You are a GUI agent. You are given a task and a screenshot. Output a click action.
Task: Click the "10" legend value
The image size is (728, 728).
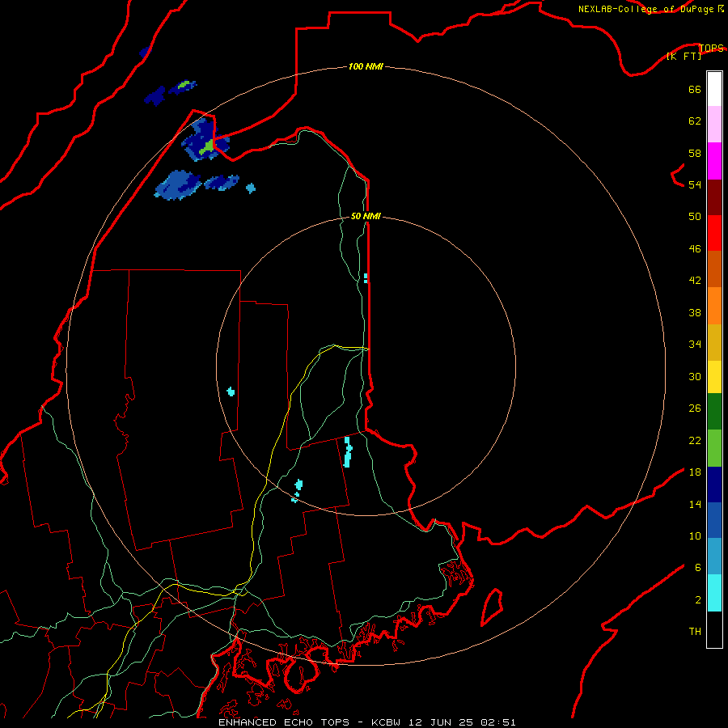tap(695, 535)
